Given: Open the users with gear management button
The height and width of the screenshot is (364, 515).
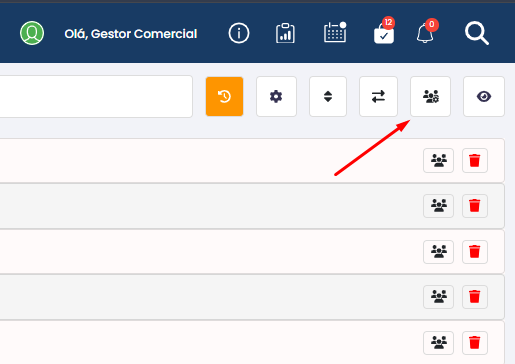Looking at the screenshot, I should [x=430, y=97].
